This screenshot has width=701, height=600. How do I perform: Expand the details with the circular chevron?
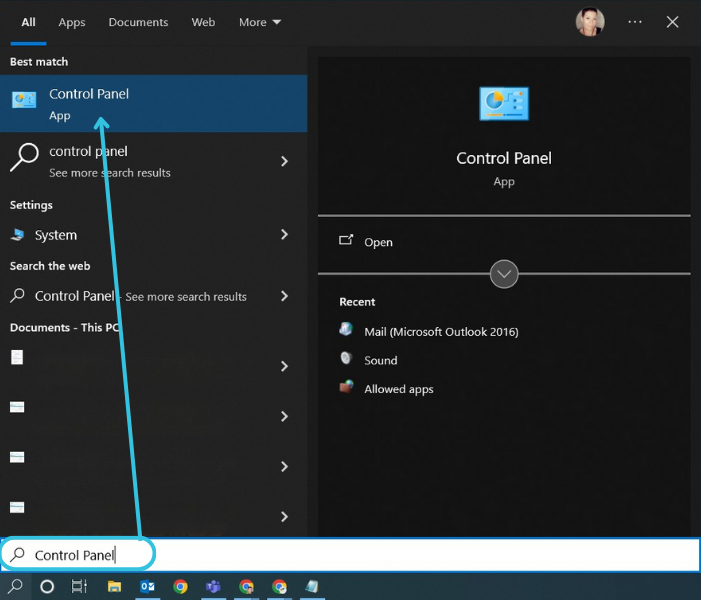tap(504, 273)
